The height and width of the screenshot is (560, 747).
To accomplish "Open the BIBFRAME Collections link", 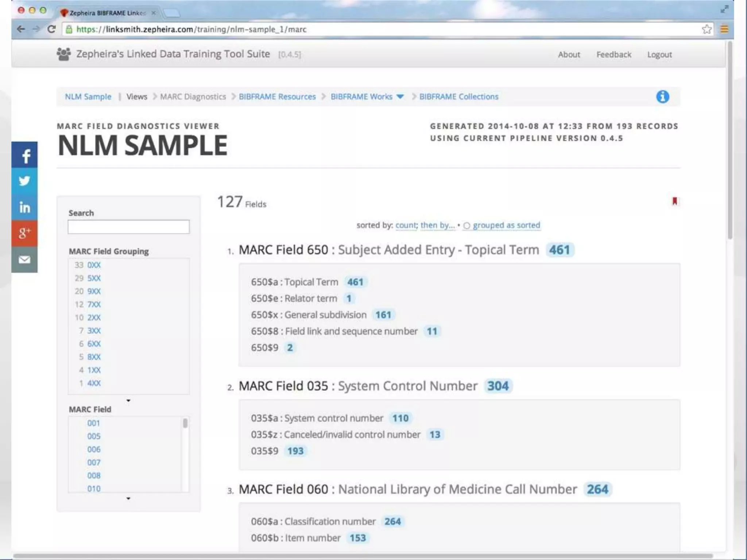I will pos(458,97).
